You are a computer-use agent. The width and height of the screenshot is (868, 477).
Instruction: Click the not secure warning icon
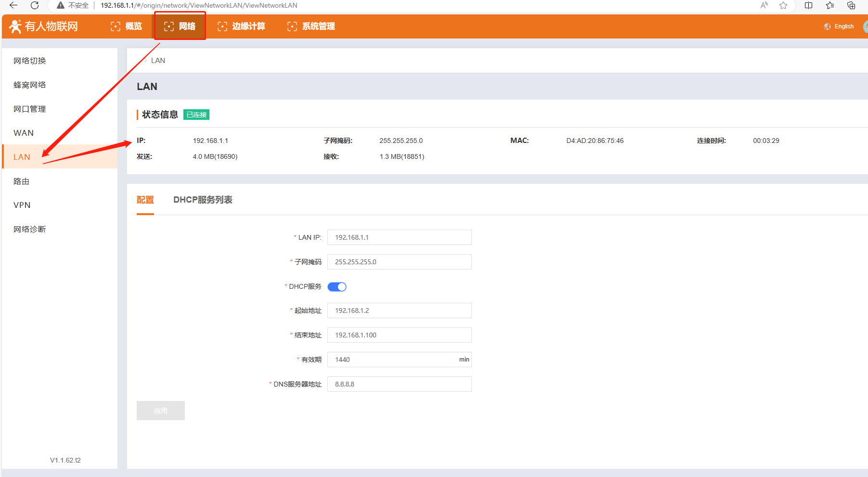point(61,5)
